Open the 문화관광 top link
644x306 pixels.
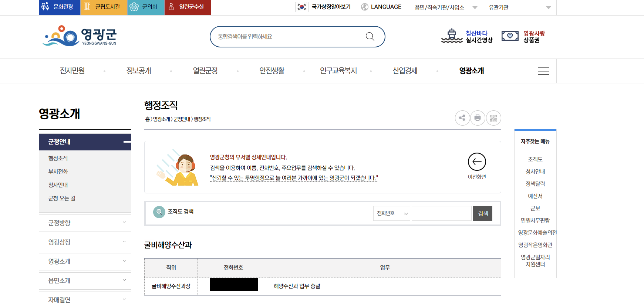59,7
